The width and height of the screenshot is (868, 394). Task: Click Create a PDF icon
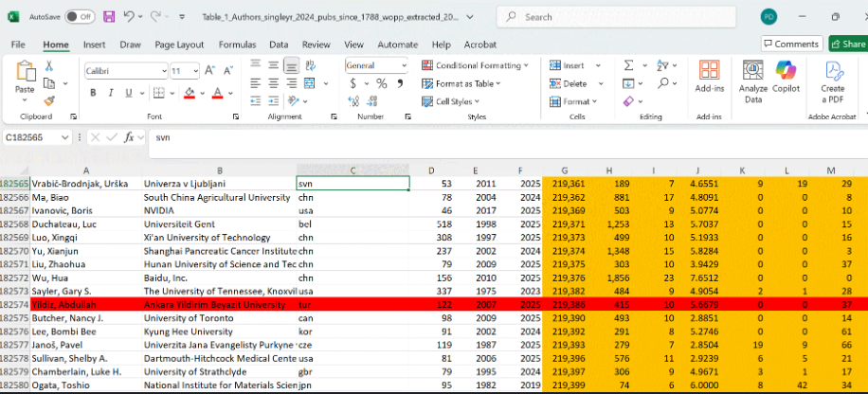click(832, 79)
